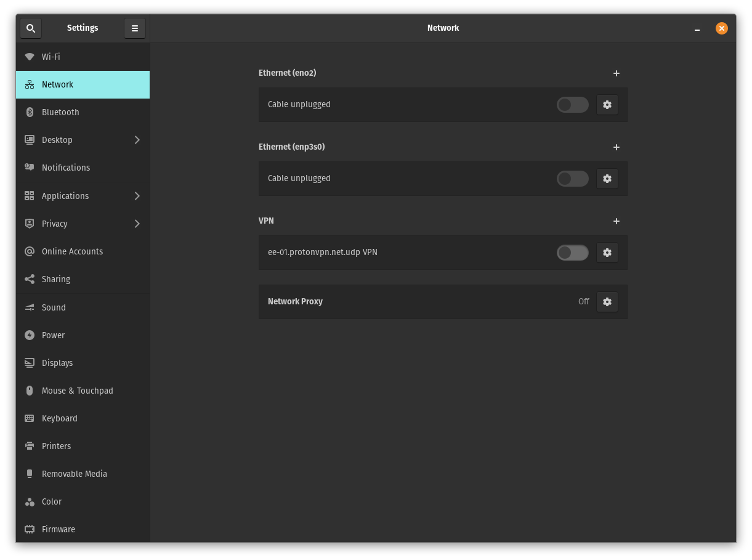Screen dimensions: 752x560
Task: Select the Wi-Fi settings icon
Action: [x=30, y=56]
